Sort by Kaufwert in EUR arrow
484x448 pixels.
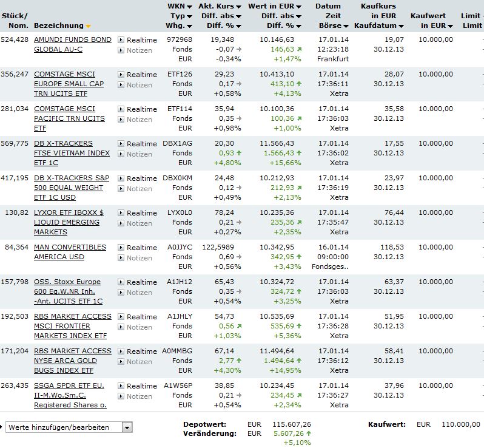click(450, 27)
